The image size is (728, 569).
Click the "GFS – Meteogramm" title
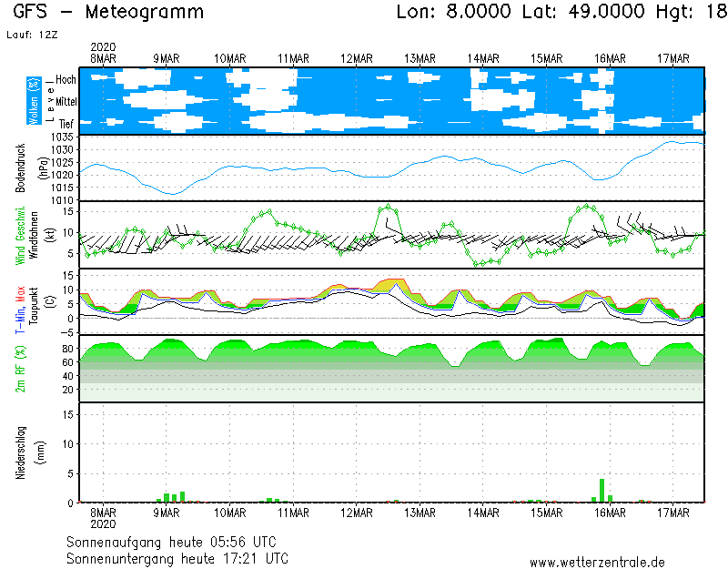[x=108, y=12]
